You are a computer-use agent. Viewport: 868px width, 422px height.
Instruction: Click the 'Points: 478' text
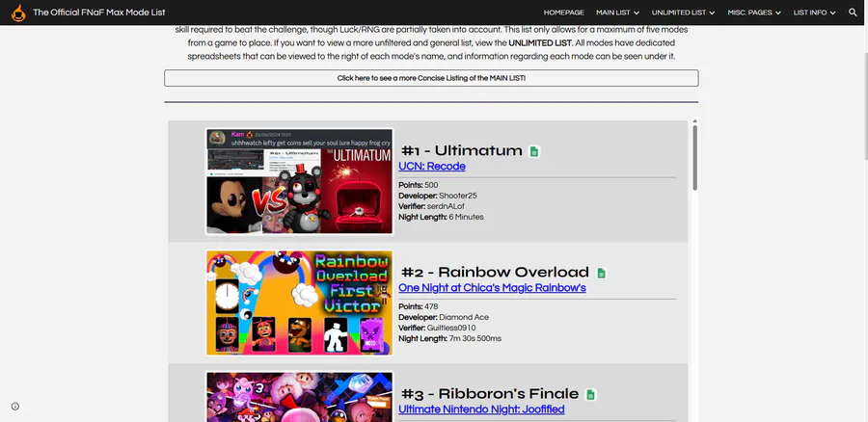pyautogui.click(x=418, y=306)
